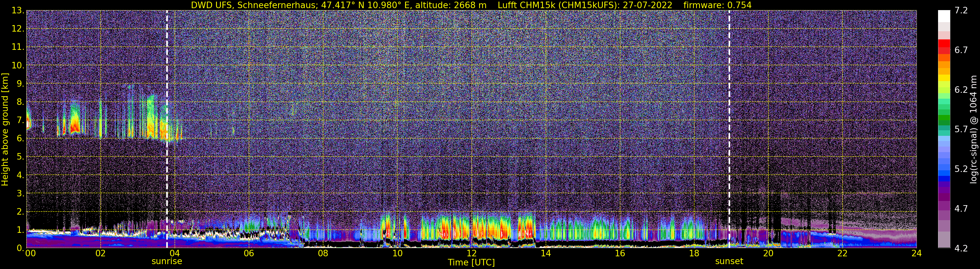The image size is (980, 269).
Task: Click time axis tick label '04'
Action: 175,253
